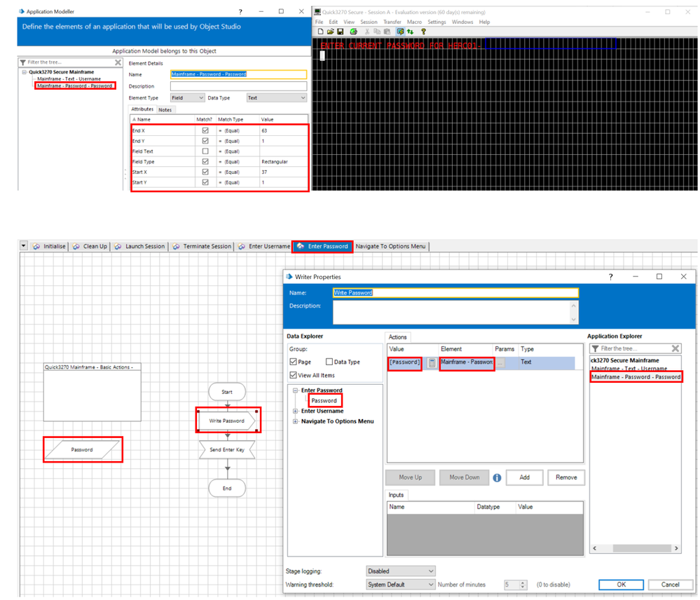
Task: Click the Add button under Actions
Action: point(524,477)
